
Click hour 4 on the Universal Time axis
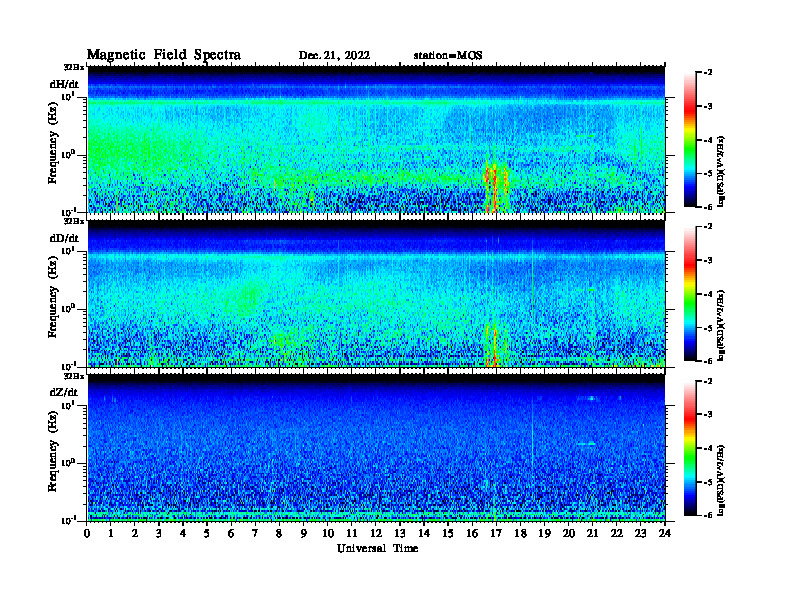coord(183,534)
